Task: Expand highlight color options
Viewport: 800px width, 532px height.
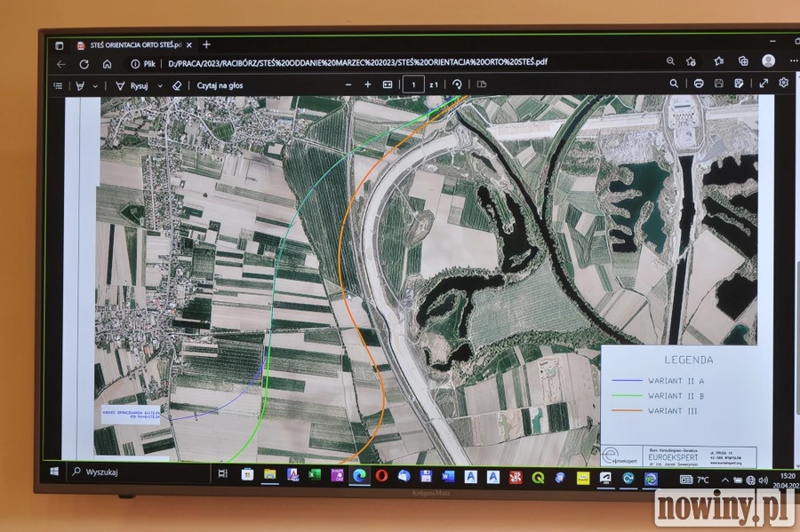Action: click(95, 86)
